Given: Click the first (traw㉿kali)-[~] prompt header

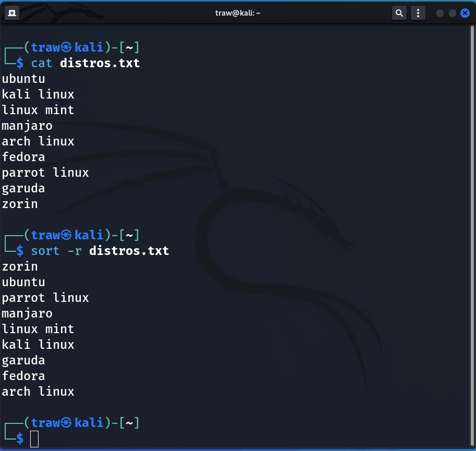Looking at the screenshot, I should click(x=81, y=47).
